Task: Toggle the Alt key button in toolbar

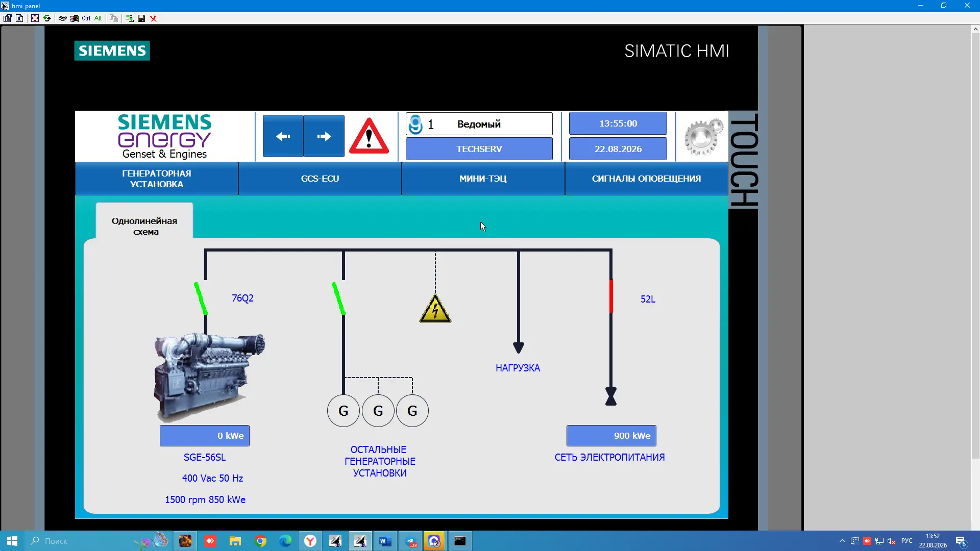Action: 98,18
